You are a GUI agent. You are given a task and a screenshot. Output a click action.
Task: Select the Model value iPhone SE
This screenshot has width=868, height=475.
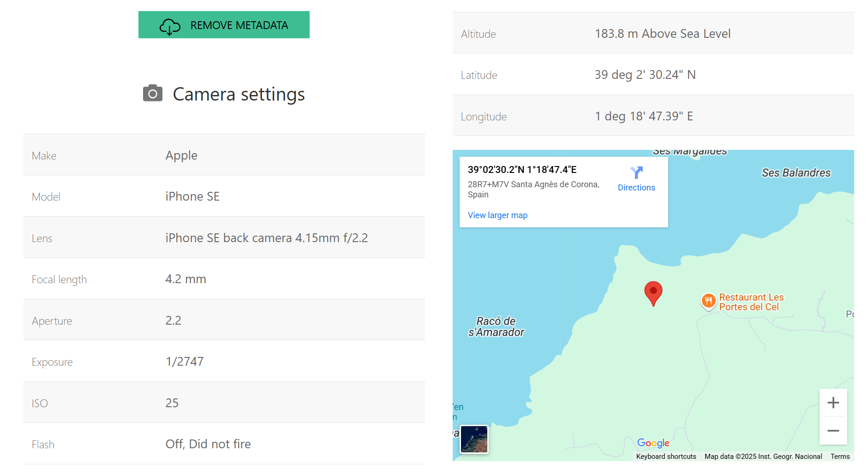point(192,196)
